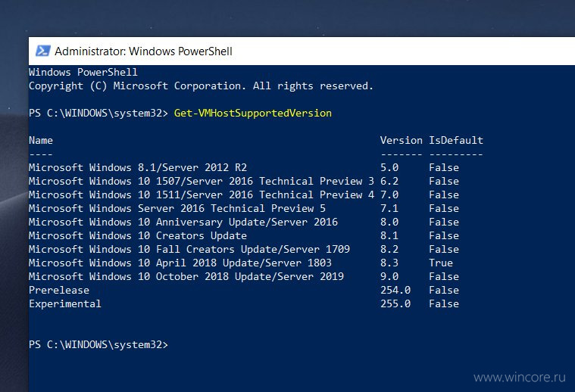Select the Microsoft Windows 8.1/Server 2012 R2 row
Image resolution: width=575 pixels, height=392 pixels.
(x=244, y=167)
